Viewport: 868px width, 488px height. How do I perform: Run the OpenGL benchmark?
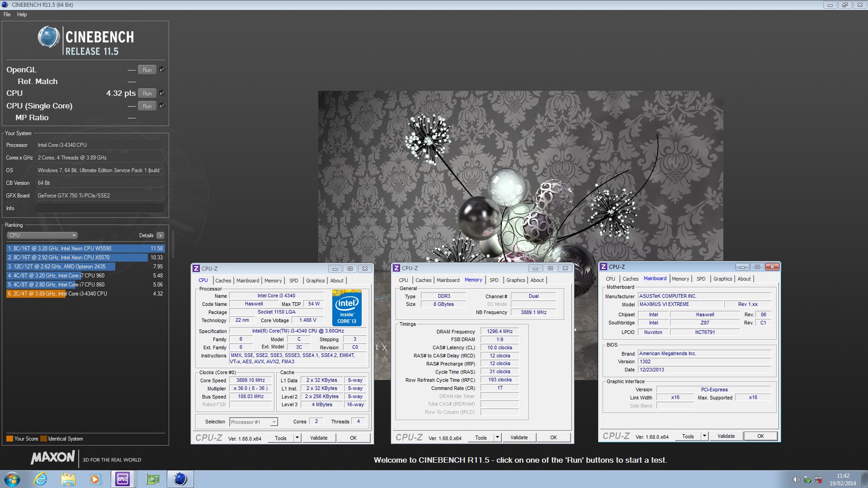tap(147, 70)
